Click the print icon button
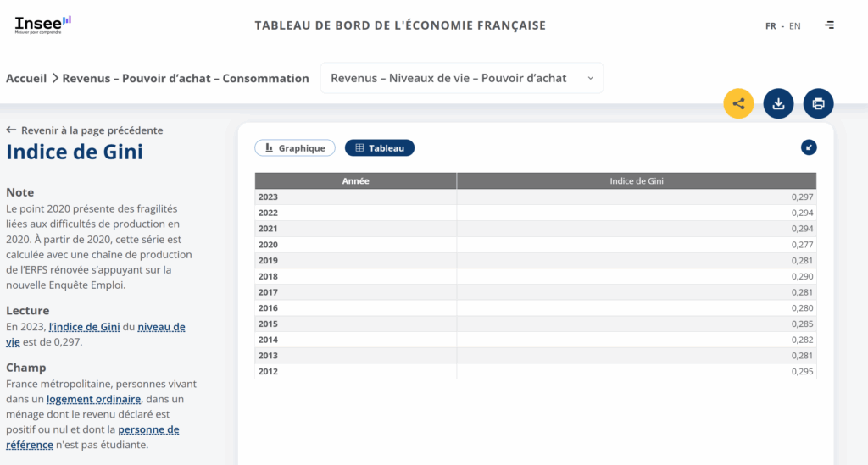Image resolution: width=868 pixels, height=465 pixels. tap(818, 103)
